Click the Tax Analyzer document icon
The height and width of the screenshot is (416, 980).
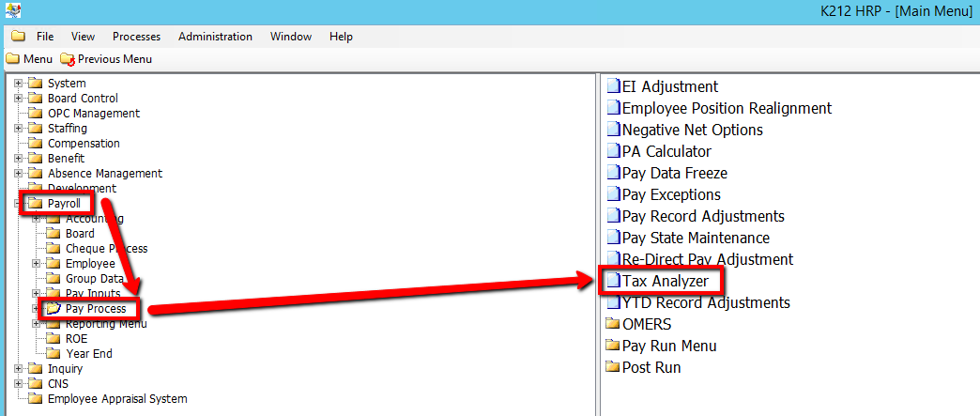[x=613, y=281]
